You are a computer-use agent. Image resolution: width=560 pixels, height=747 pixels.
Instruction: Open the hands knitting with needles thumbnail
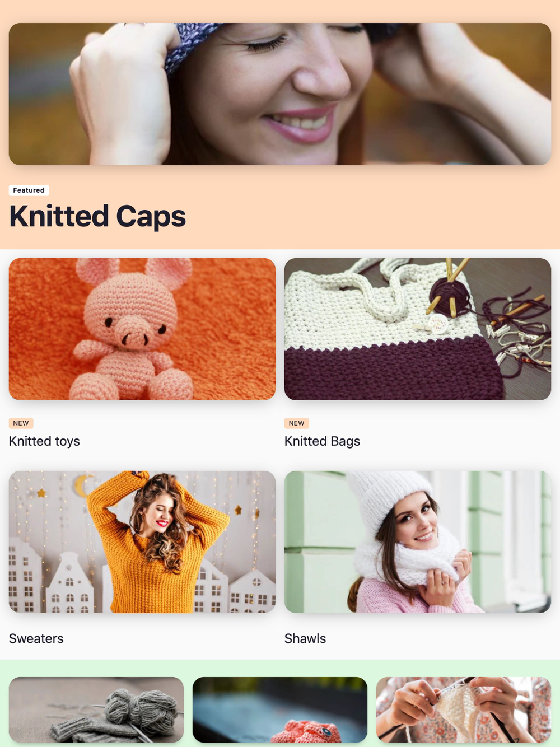point(464,710)
